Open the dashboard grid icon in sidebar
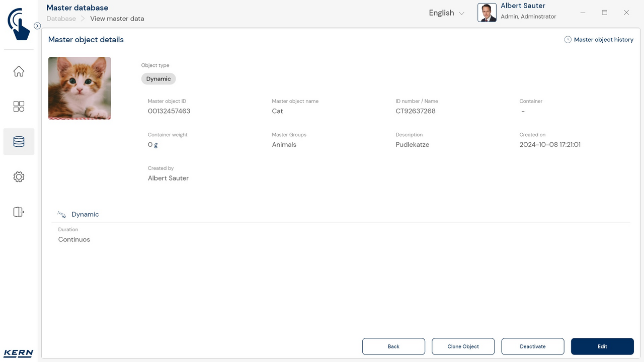644x362 pixels. tap(19, 107)
